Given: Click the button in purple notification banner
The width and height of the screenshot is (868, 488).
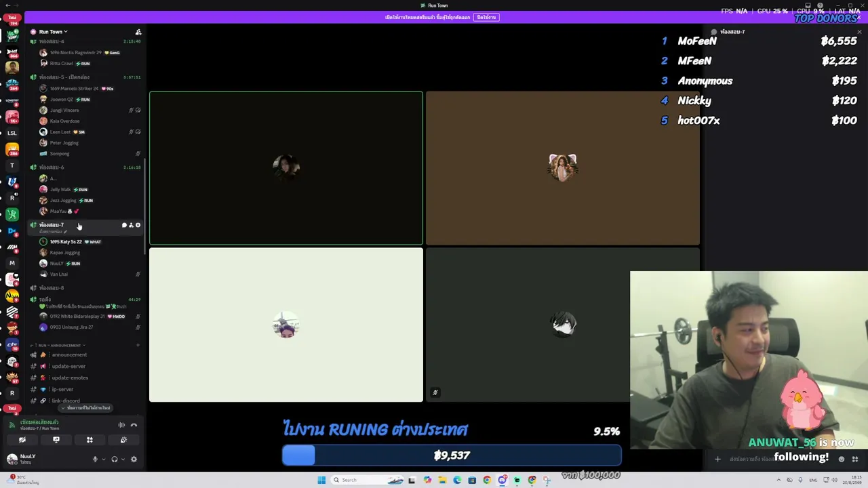Looking at the screenshot, I should [486, 17].
